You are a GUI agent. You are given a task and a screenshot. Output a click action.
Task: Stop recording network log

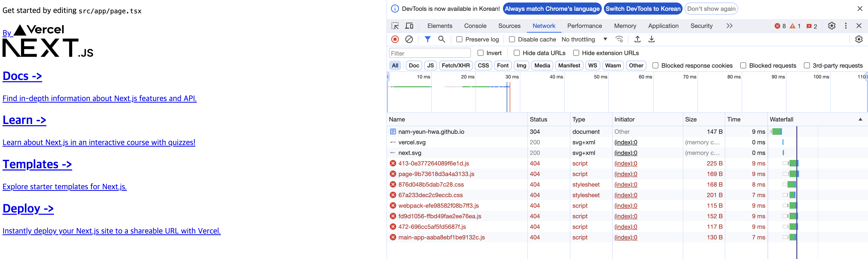(x=395, y=39)
